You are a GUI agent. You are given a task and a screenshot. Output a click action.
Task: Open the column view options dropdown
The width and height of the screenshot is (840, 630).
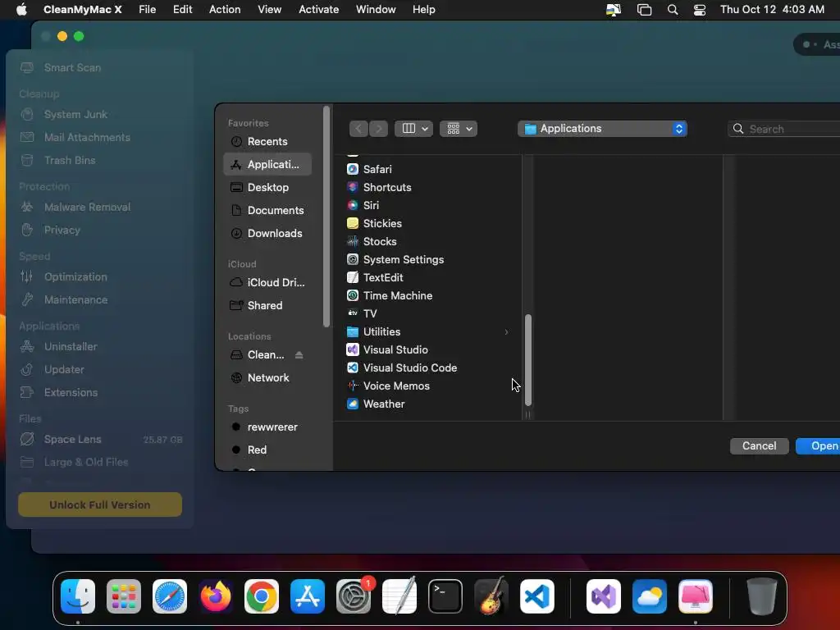pos(413,129)
